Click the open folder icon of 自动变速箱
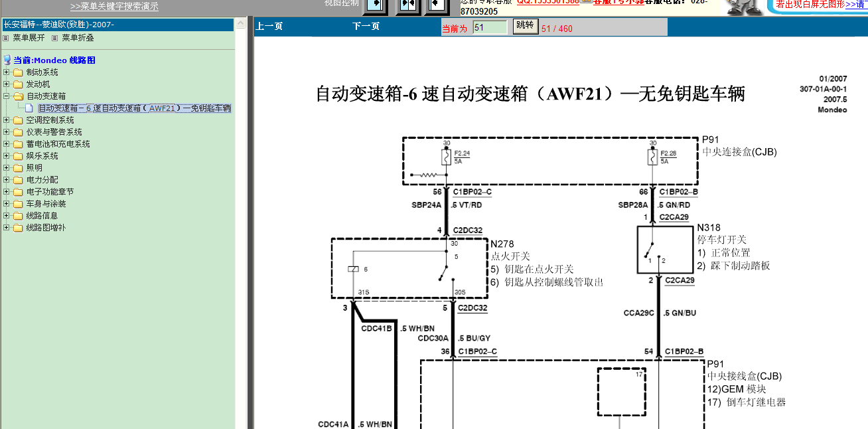The width and height of the screenshot is (868, 429). pos(18,96)
